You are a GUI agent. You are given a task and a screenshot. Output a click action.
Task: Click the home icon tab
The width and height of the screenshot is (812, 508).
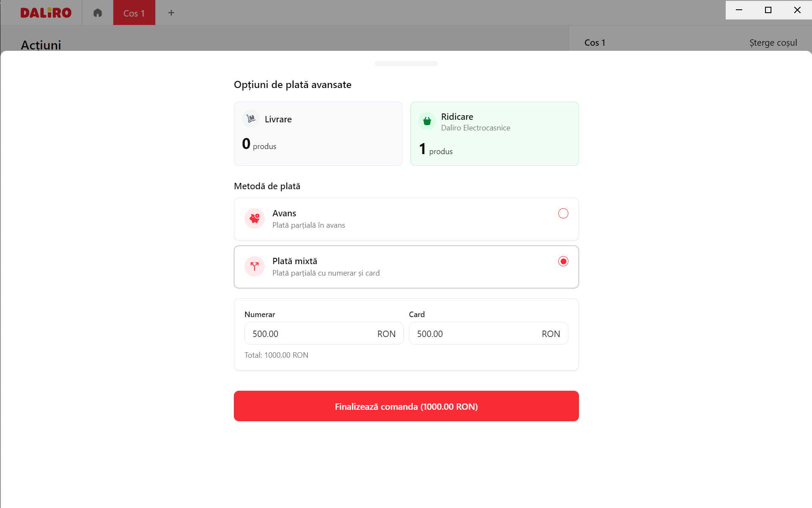coord(98,13)
